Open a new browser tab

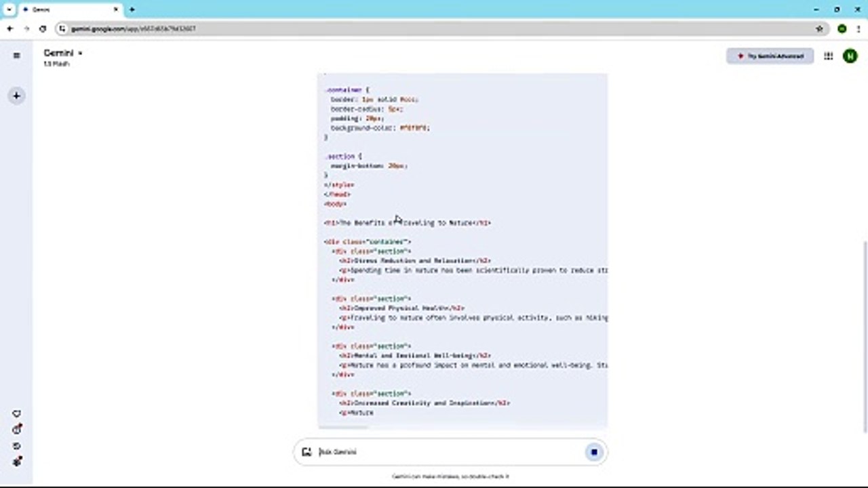[132, 9]
